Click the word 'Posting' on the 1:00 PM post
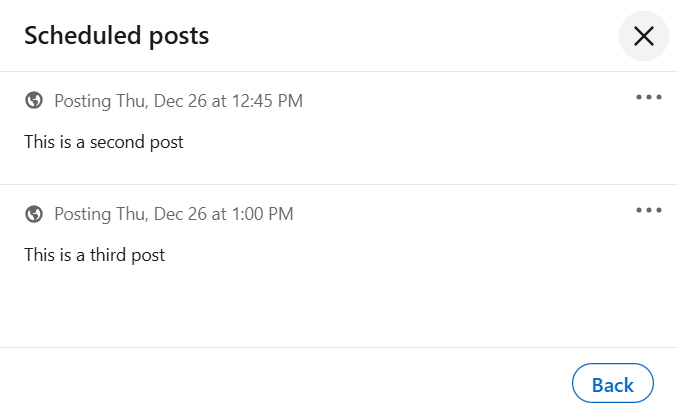 tap(83, 214)
